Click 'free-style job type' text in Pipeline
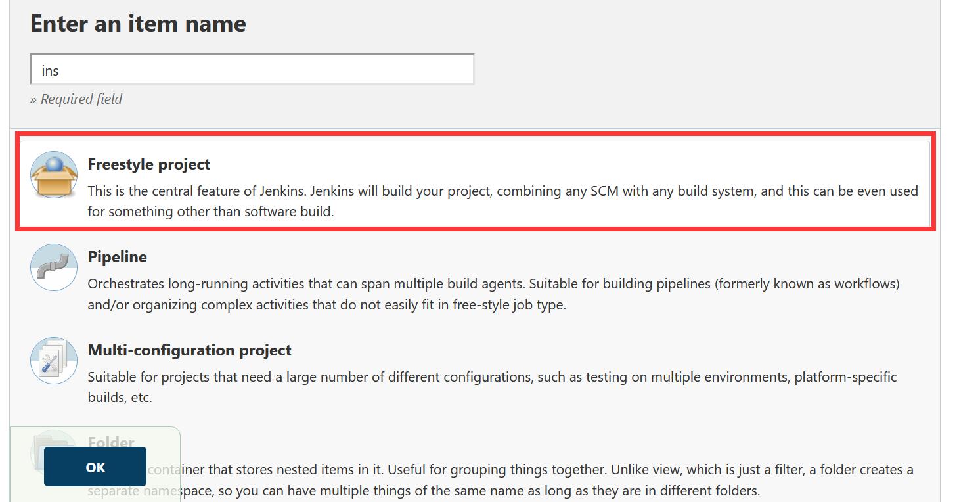980x502 pixels. [x=509, y=305]
